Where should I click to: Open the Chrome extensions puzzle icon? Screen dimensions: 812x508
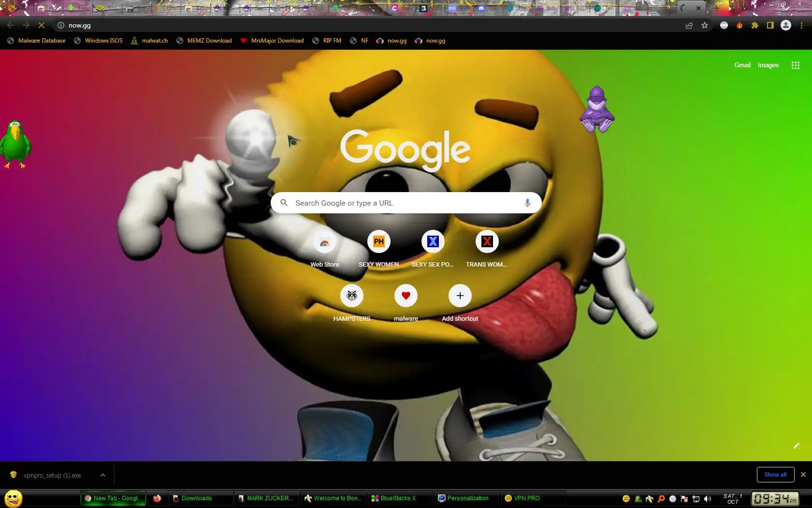(x=755, y=25)
